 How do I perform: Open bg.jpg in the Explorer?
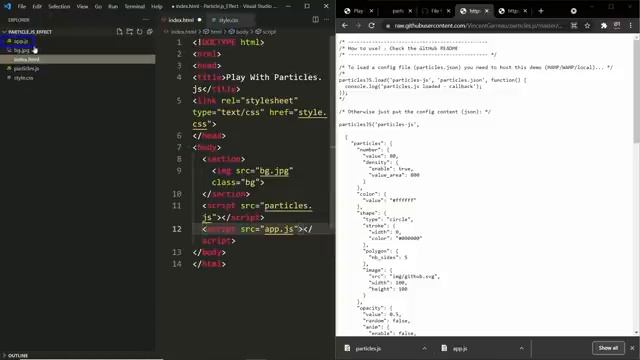[22, 51]
